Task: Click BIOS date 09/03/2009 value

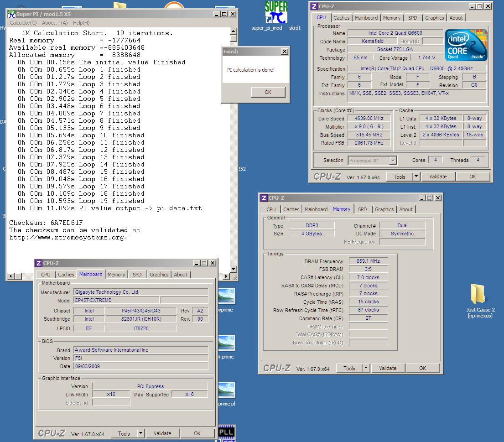Action: pyautogui.click(x=140, y=366)
